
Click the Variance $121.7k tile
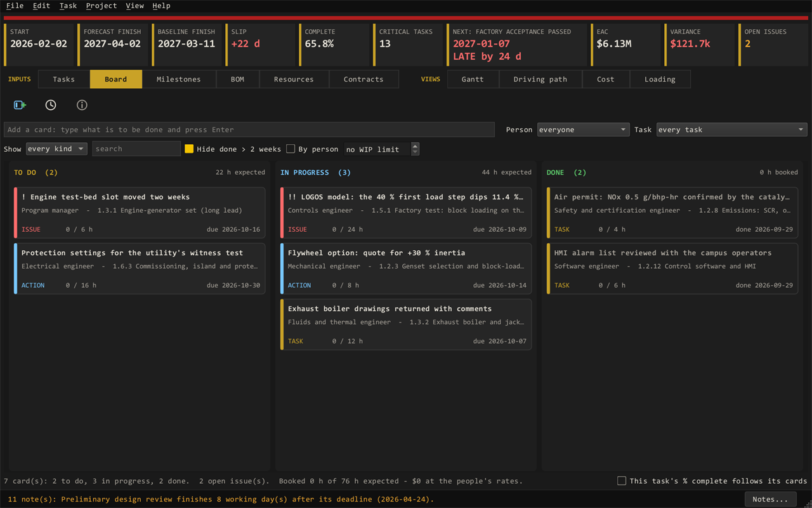coord(700,44)
